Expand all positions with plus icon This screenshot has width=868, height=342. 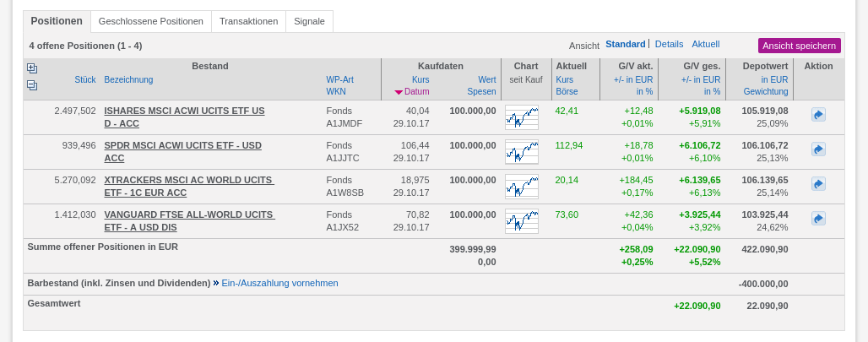coord(32,68)
